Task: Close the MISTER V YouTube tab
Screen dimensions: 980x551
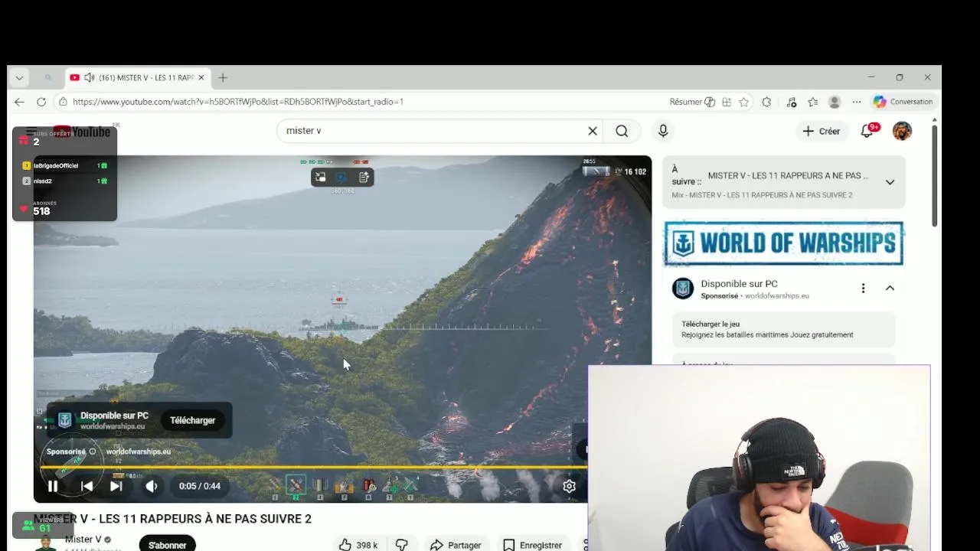Action: coord(201,77)
